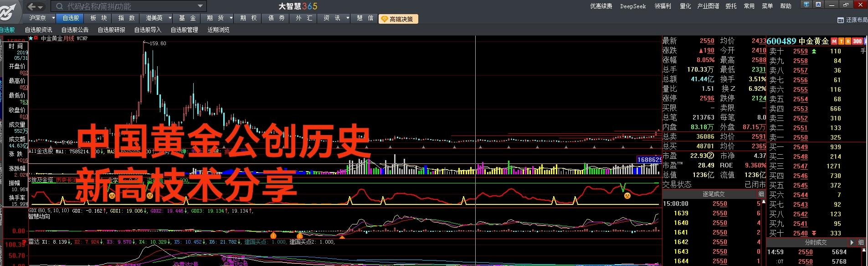Expand the 港美英 dropdown arrow
This screenshot has width=868, height=266.
170,18
